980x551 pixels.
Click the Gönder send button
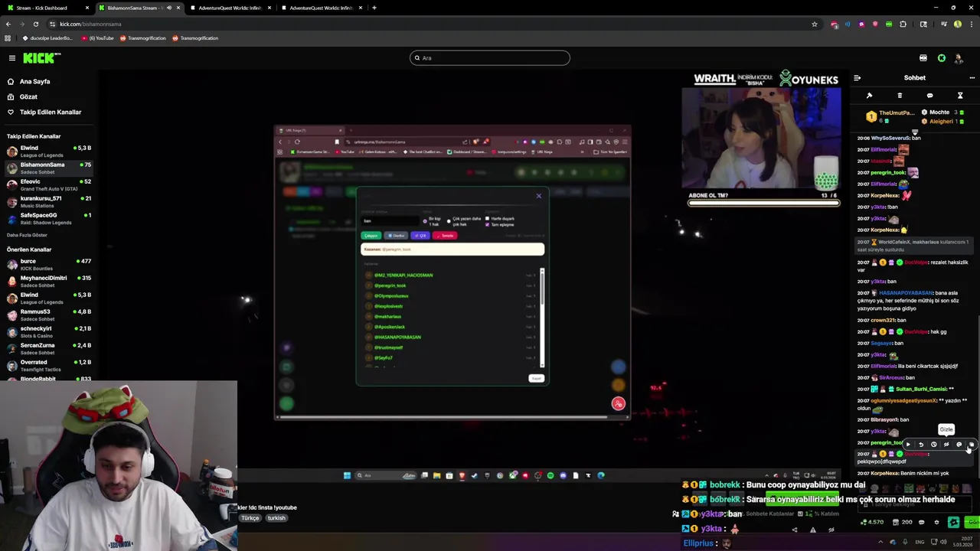pos(972,523)
